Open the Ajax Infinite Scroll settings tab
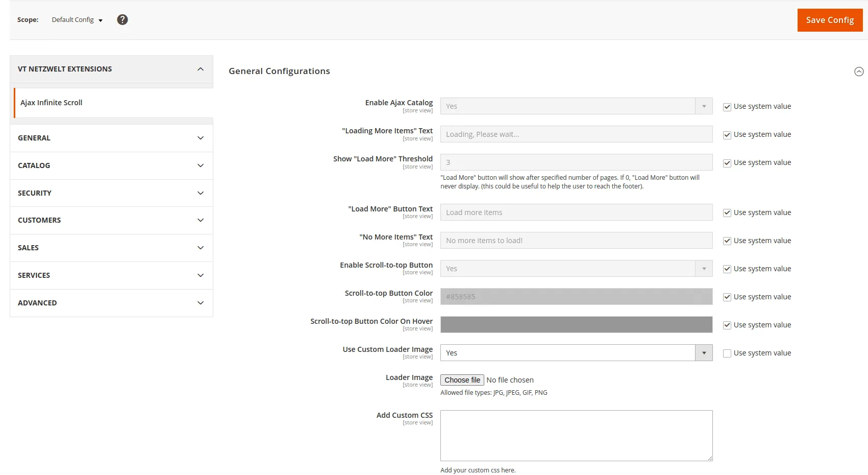 pos(52,103)
